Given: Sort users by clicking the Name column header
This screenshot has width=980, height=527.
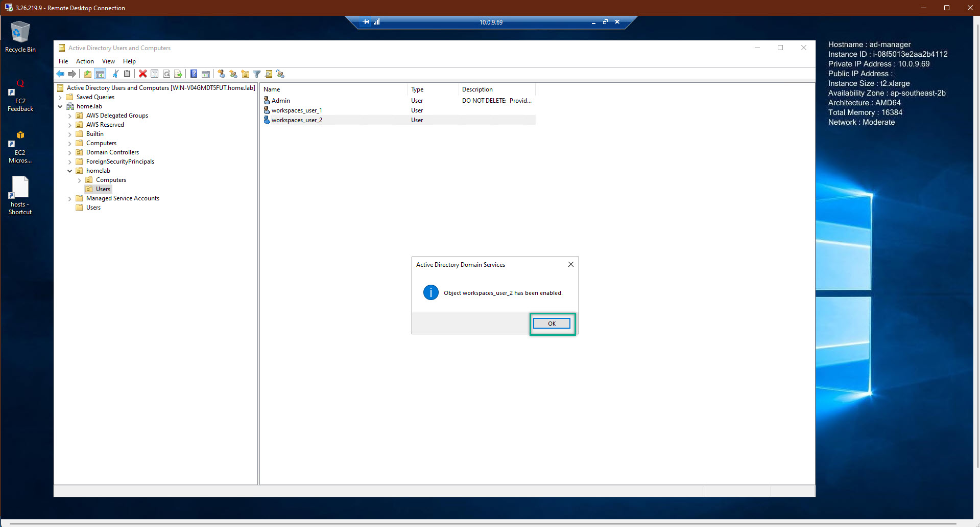Looking at the screenshot, I should pos(272,89).
